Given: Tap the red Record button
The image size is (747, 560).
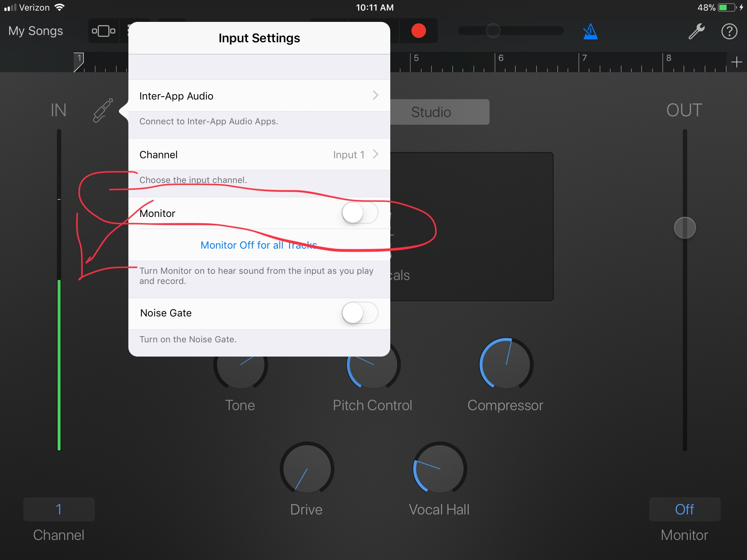Looking at the screenshot, I should pyautogui.click(x=418, y=31).
